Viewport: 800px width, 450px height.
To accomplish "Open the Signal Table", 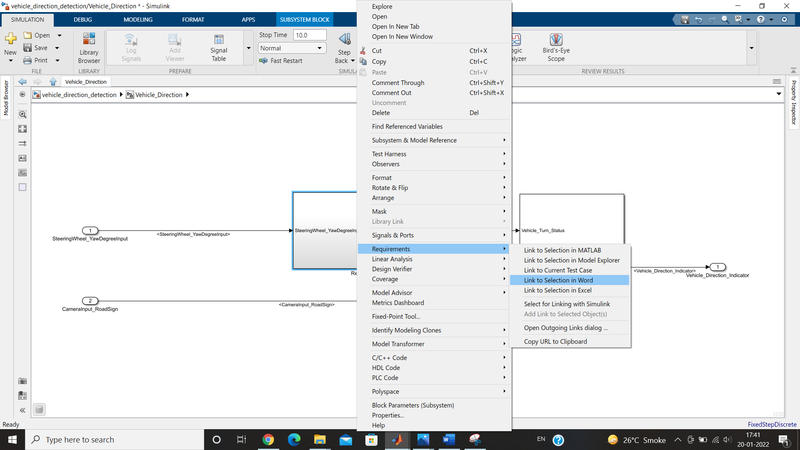I will click(218, 48).
